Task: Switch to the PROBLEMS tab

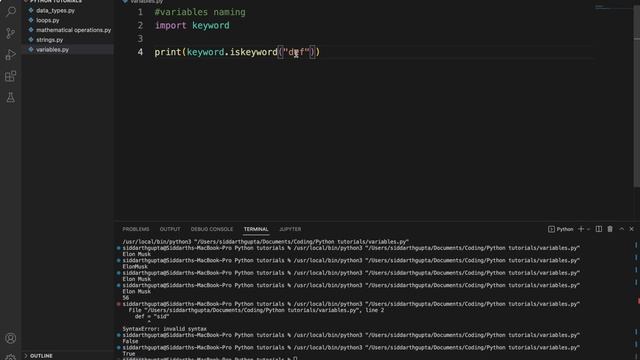Action: (x=136, y=229)
